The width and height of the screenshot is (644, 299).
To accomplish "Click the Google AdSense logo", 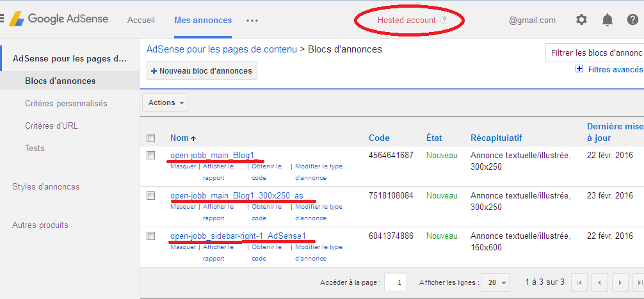I will click(x=58, y=19).
